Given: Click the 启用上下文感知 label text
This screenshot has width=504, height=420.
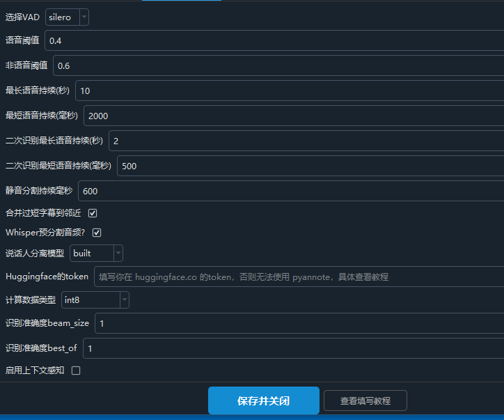Looking at the screenshot, I should click(35, 371).
